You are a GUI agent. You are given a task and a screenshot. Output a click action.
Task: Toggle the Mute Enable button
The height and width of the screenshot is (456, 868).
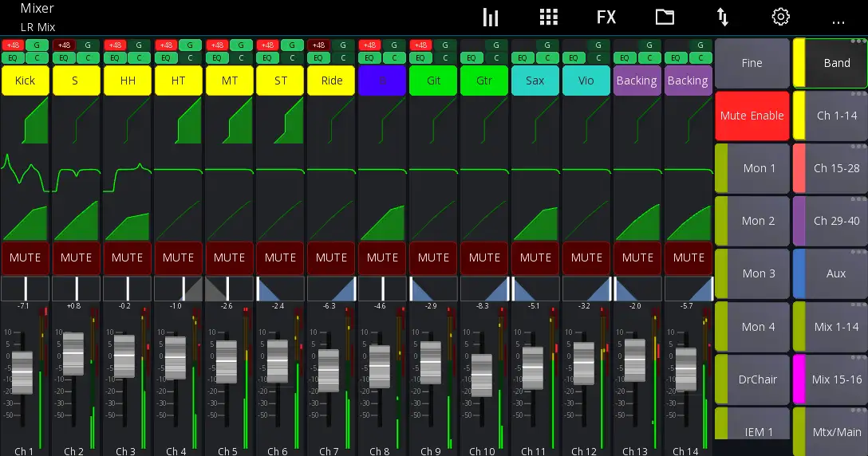pos(752,116)
